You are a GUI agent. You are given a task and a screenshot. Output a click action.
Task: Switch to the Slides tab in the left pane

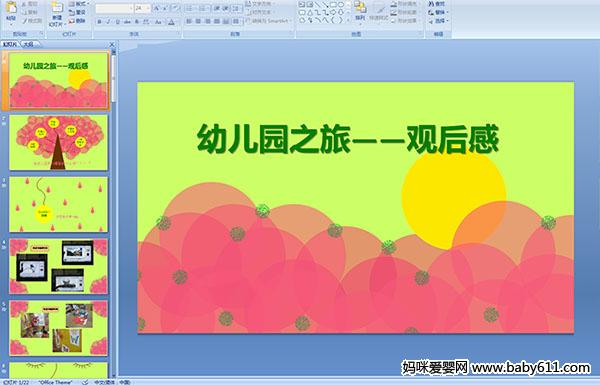[10, 44]
